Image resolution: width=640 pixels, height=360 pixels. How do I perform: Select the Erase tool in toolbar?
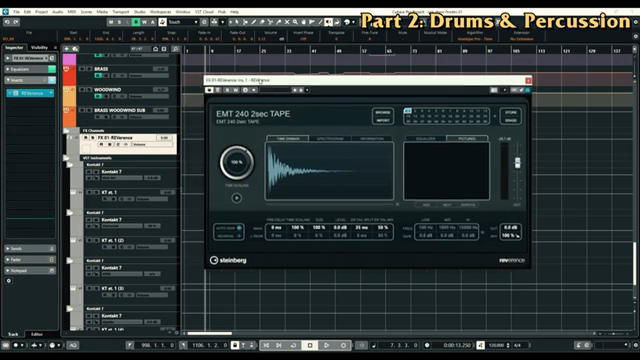click(262, 22)
